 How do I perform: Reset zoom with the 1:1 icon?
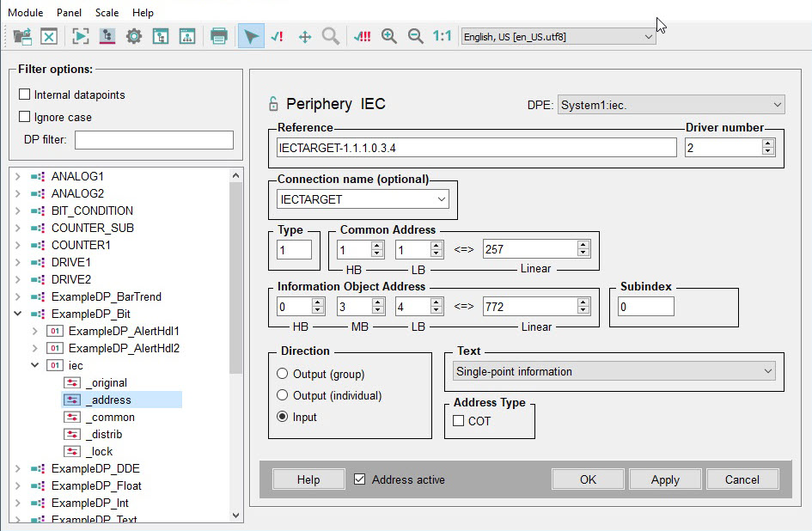[442, 36]
